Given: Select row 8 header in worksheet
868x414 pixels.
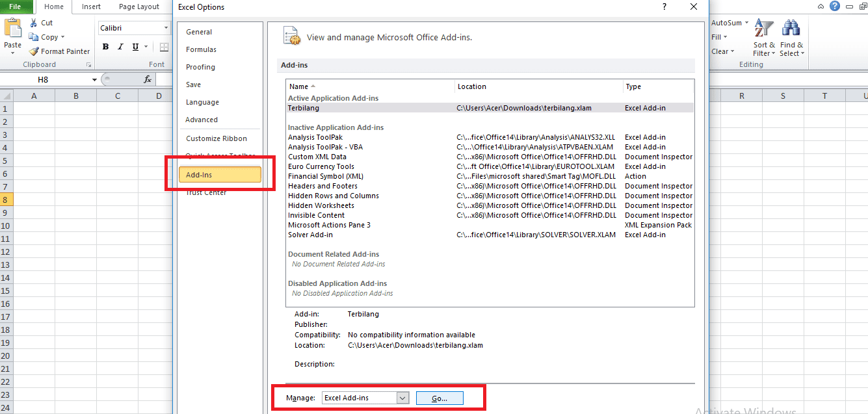Looking at the screenshot, I should (6, 200).
